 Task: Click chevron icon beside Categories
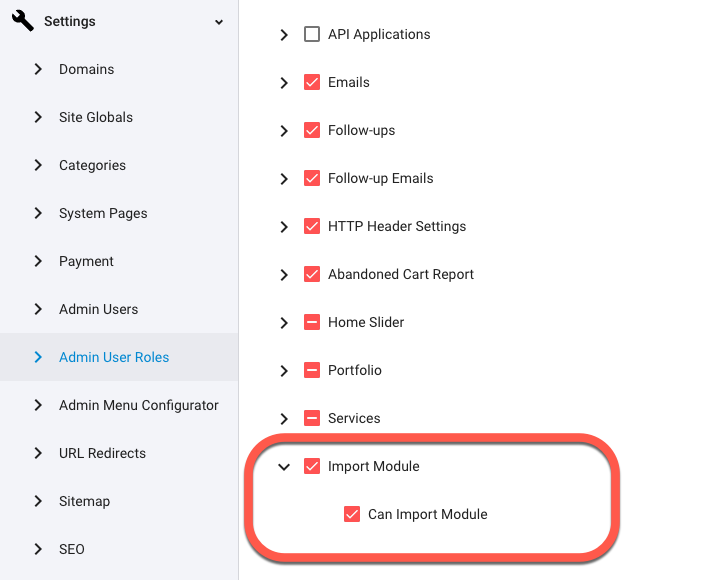pyautogui.click(x=38, y=165)
